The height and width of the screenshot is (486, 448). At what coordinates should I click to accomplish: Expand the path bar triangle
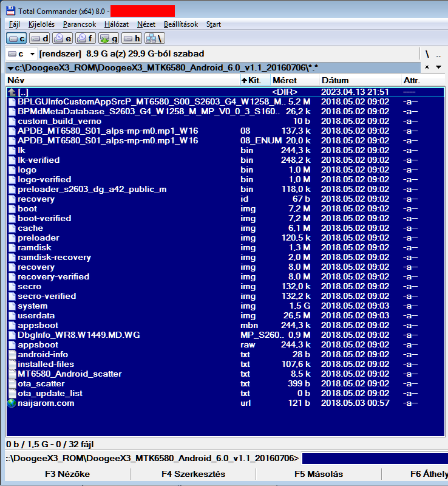click(x=10, y=68)
